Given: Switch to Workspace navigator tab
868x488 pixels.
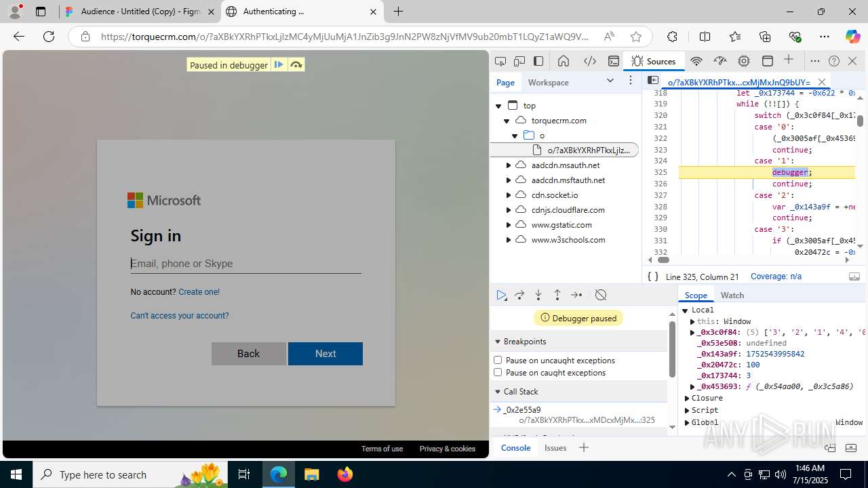Looking at the screenshot, I should [549, 82].
